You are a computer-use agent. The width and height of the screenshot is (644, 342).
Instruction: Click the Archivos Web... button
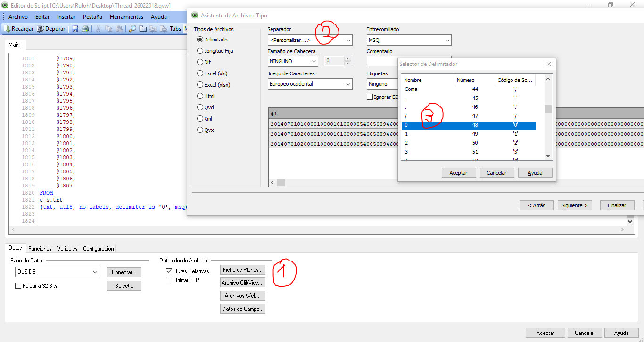pos(243,296)
